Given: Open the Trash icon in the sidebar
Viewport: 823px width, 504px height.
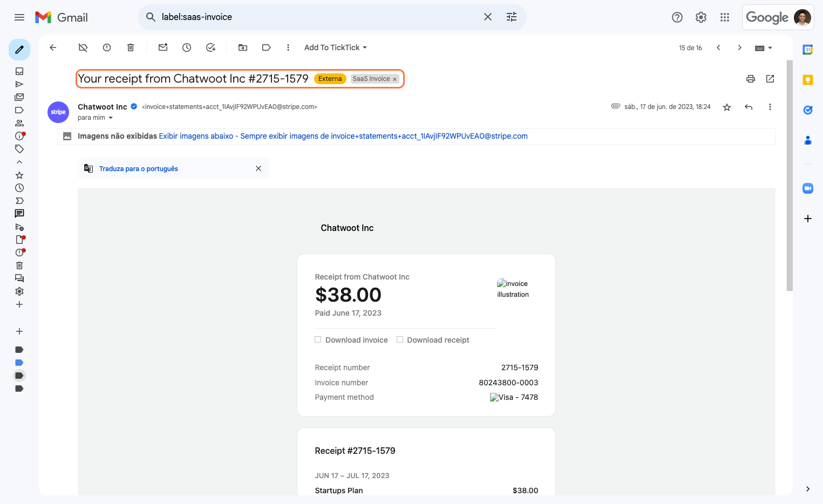Looking at the screenshot, I should pos(19,265).
